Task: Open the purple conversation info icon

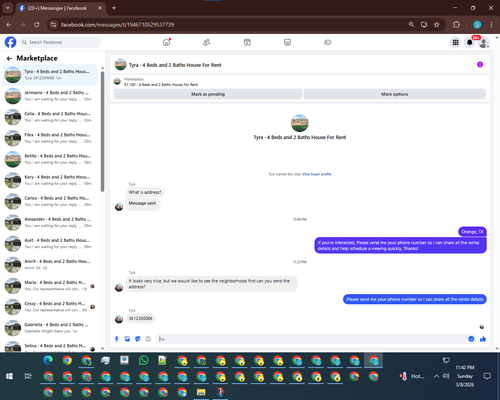Action: pos(480,64)
